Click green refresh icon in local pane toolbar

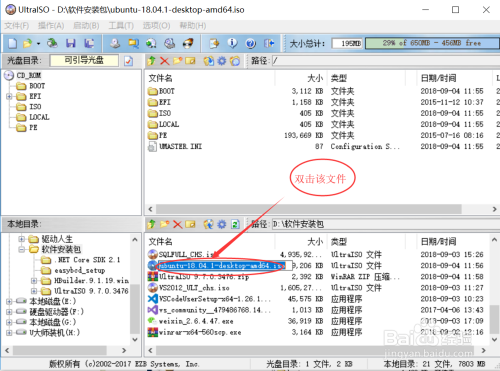point(235,224)
